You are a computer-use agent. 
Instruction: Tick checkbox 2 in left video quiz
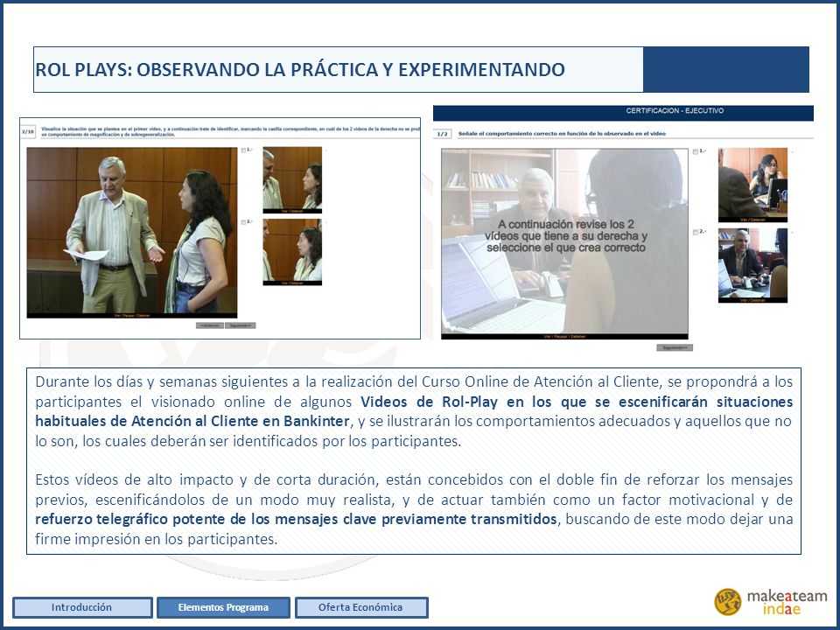click(x=244, y=222)
